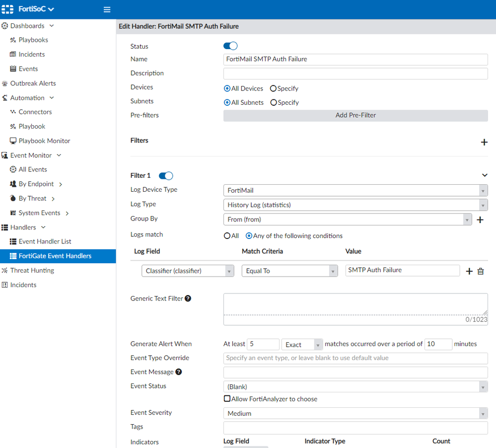Screen dimensions: 496x448
Task: Delete the Classifier condition row with trash icon
Action: pos(480,271)
